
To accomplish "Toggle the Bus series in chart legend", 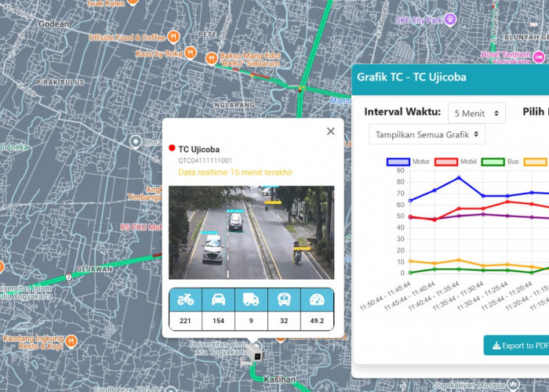I will 493,162.
